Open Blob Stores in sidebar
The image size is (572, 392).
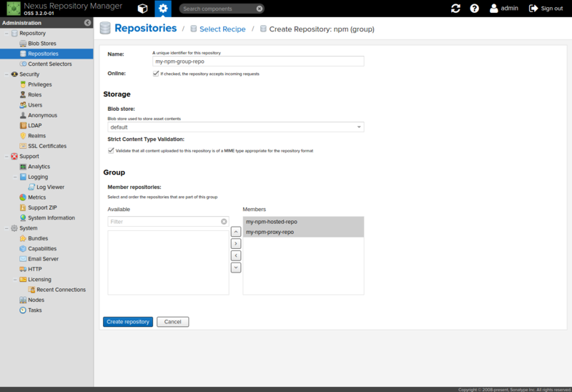point(42,44)
